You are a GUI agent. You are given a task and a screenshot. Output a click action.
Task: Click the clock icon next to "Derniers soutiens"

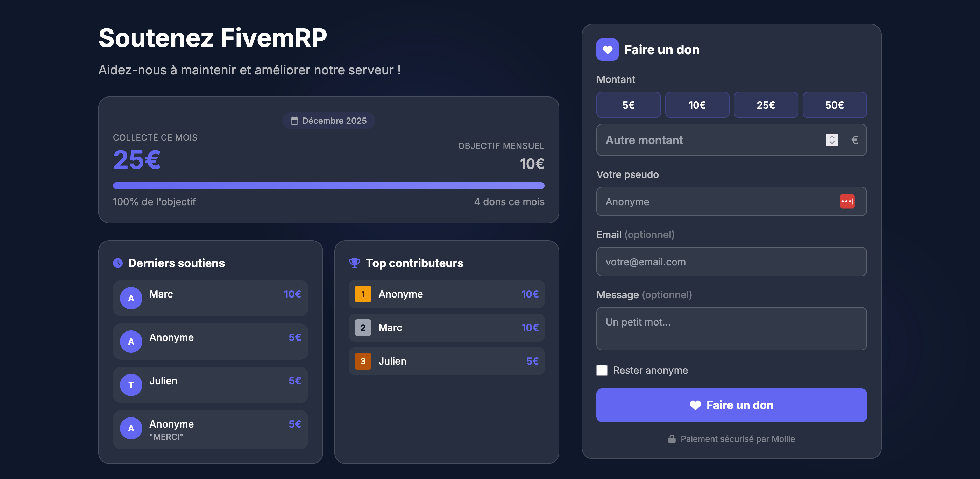click(x=118, y=263)
